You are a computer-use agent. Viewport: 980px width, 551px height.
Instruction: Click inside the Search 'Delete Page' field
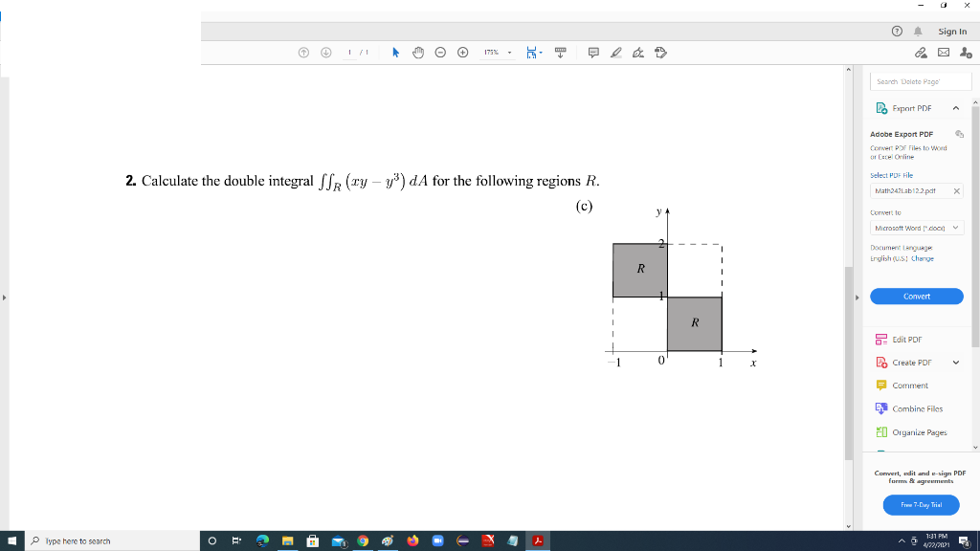[920, 81]
